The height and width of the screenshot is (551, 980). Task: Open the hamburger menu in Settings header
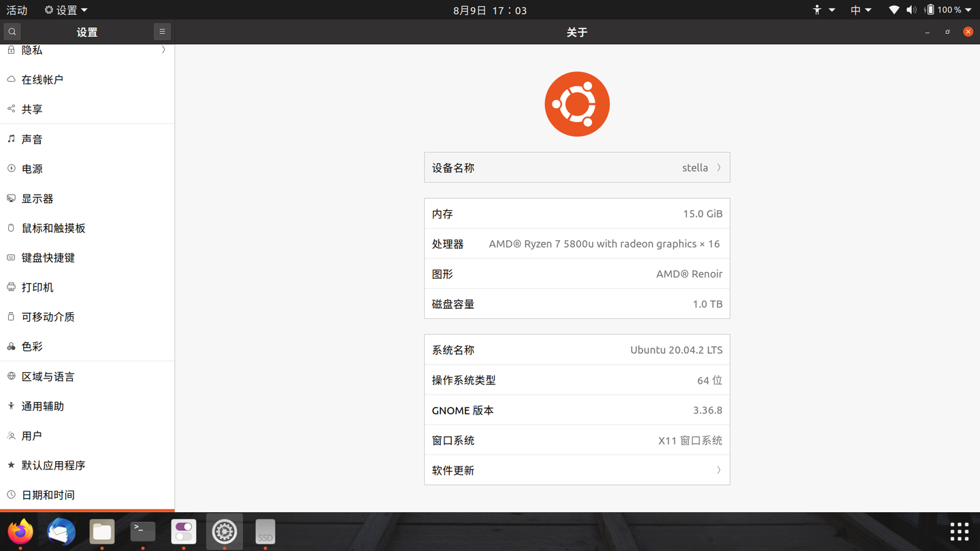pos(162,32)
